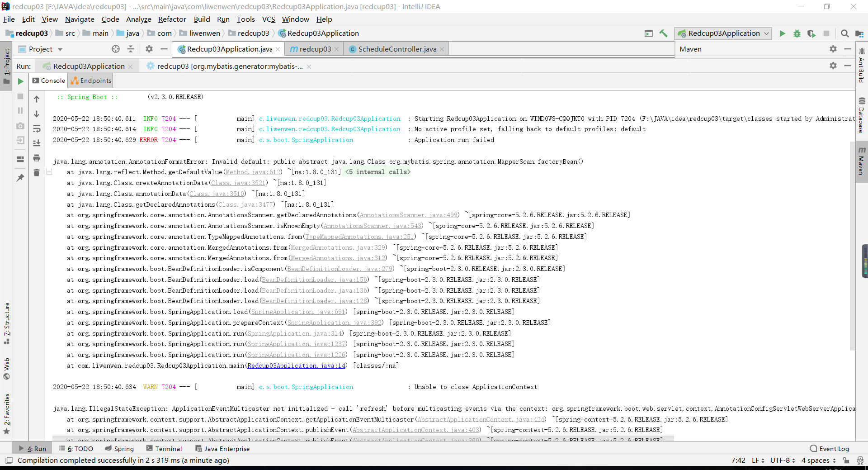This screenshot has width=868, height=470.
Task: Close Redcup03Application run tab
Action: [x=130, y=66]
